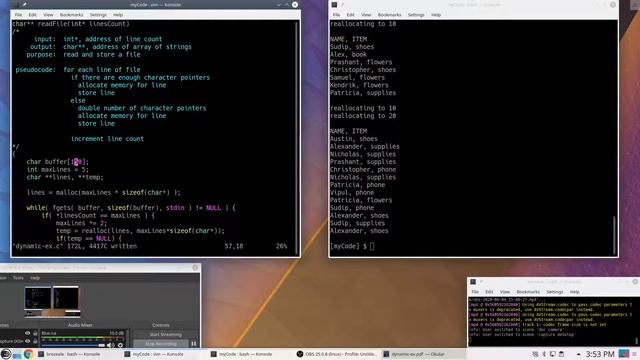Open Edit menu in output Konsole
The height and width of the screenshot is (360, 640).
click(x=351, y=15)
